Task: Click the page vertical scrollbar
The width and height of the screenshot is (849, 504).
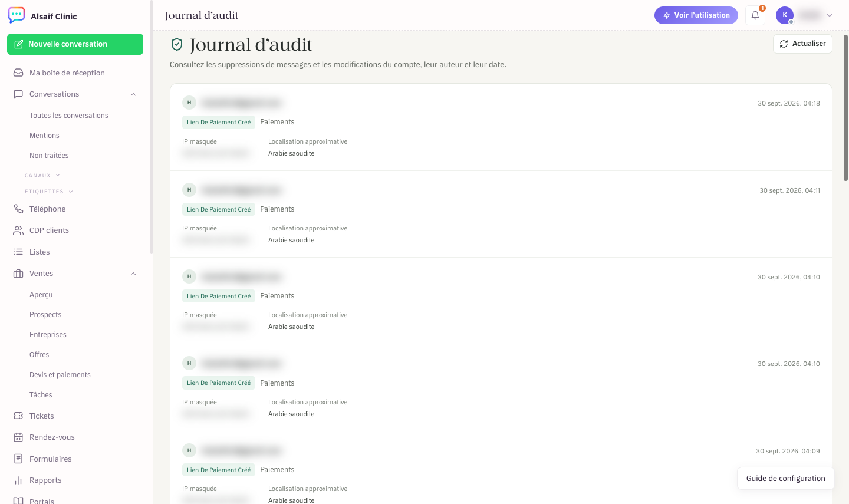Action: point(846,108)
